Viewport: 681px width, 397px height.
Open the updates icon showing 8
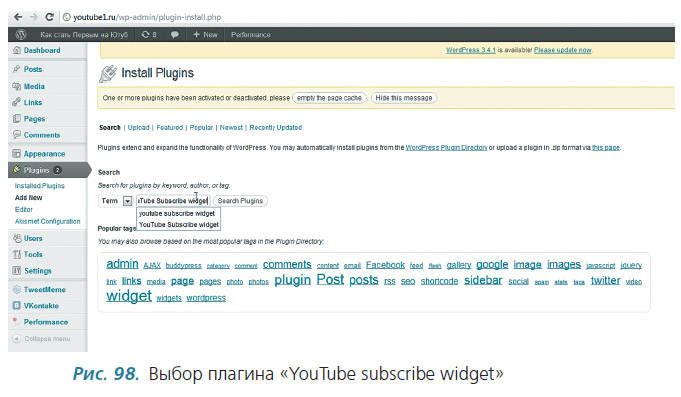pyautogui.click(x=149, y=34)
